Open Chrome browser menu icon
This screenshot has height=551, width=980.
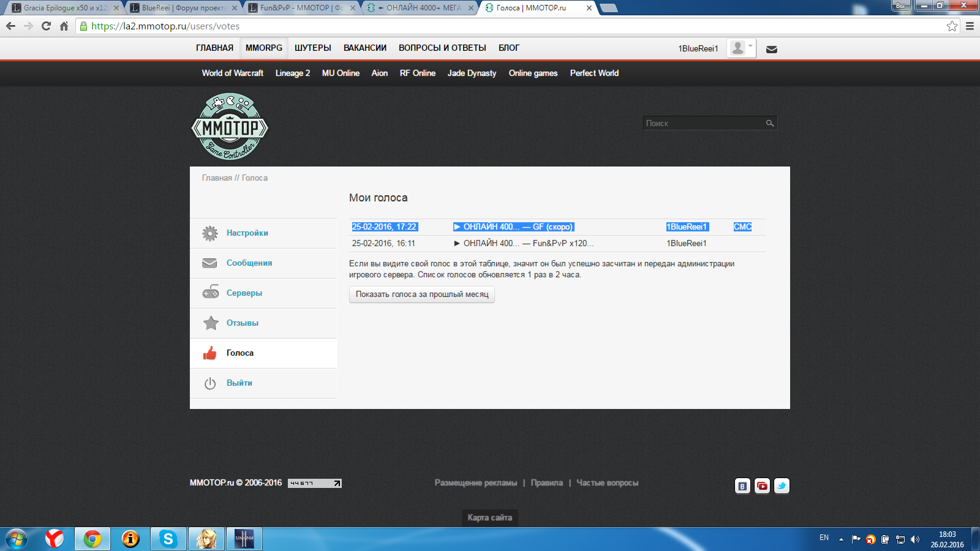[x=970, y=26]
